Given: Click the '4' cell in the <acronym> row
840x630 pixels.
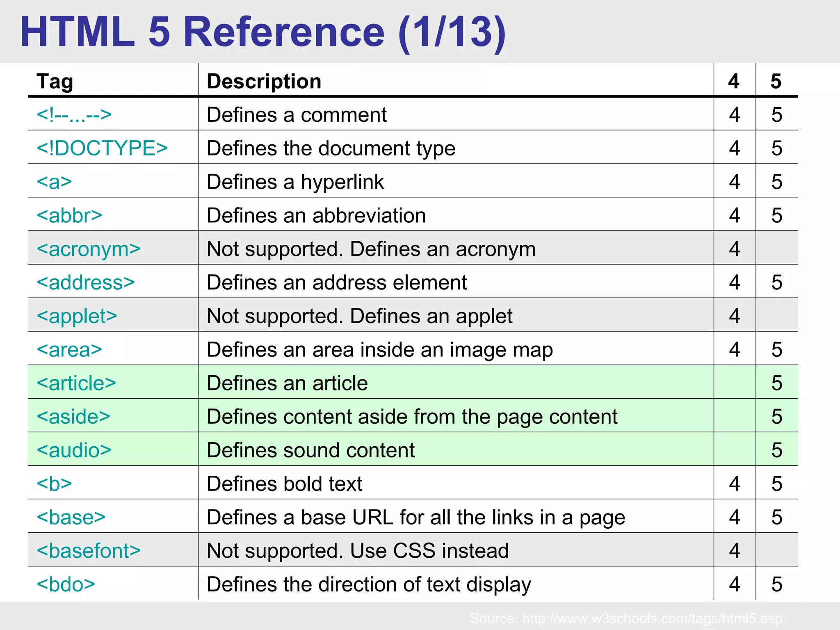Looking at the screenshot, I should point(735,249).
